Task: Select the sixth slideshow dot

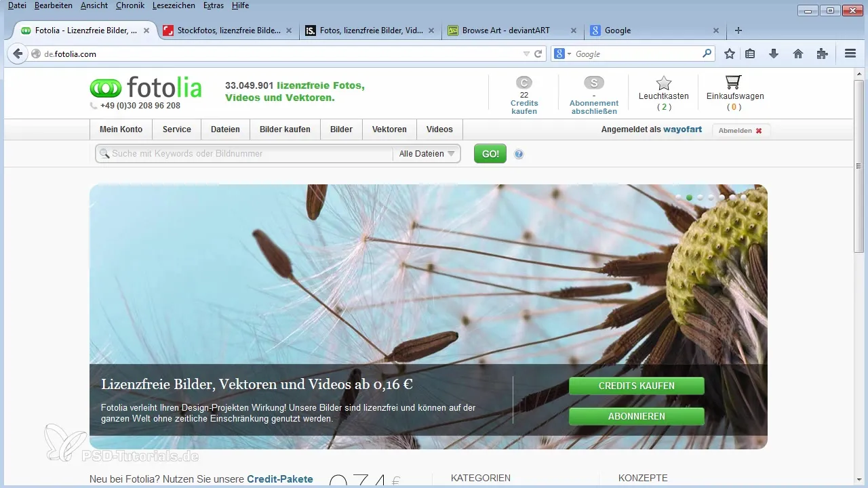Action: click(732, 197)
